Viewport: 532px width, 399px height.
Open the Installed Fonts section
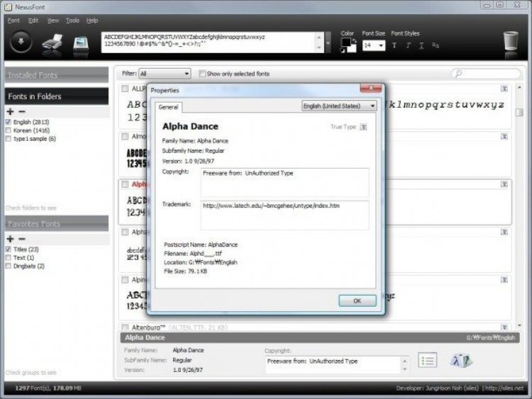[57, 75]
